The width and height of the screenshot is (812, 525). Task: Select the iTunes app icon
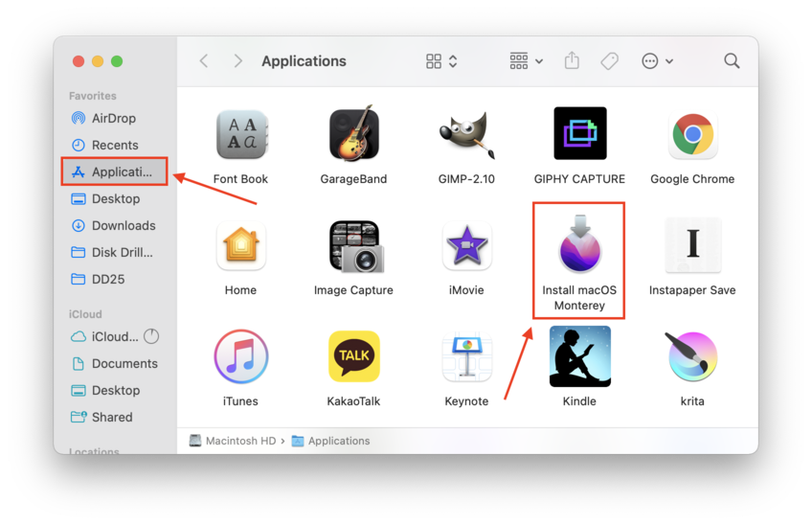pos(240,356)
